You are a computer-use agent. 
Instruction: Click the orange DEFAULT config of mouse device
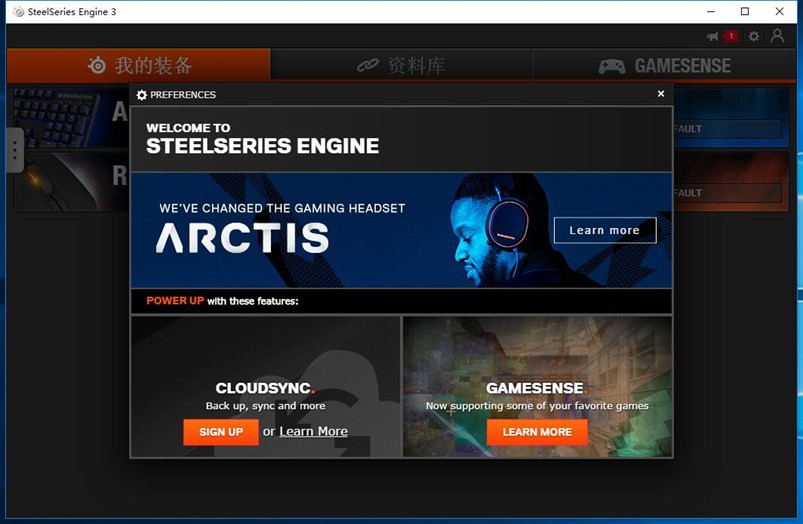pos(727,193)
